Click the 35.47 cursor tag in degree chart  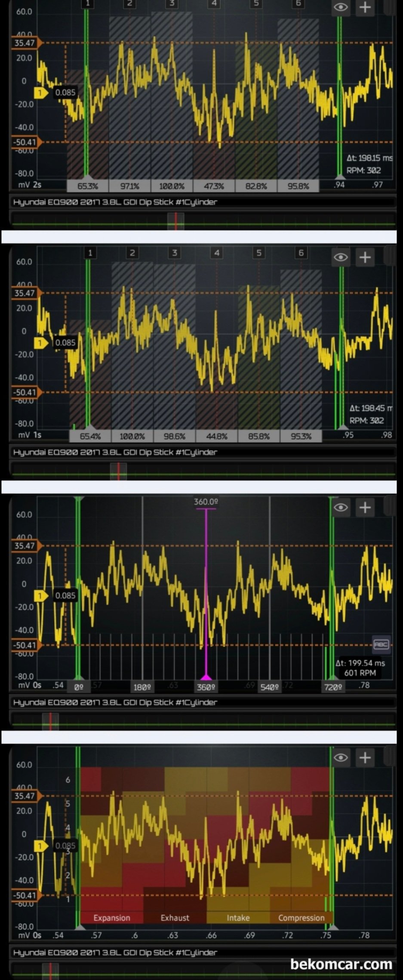pos(27,546)
